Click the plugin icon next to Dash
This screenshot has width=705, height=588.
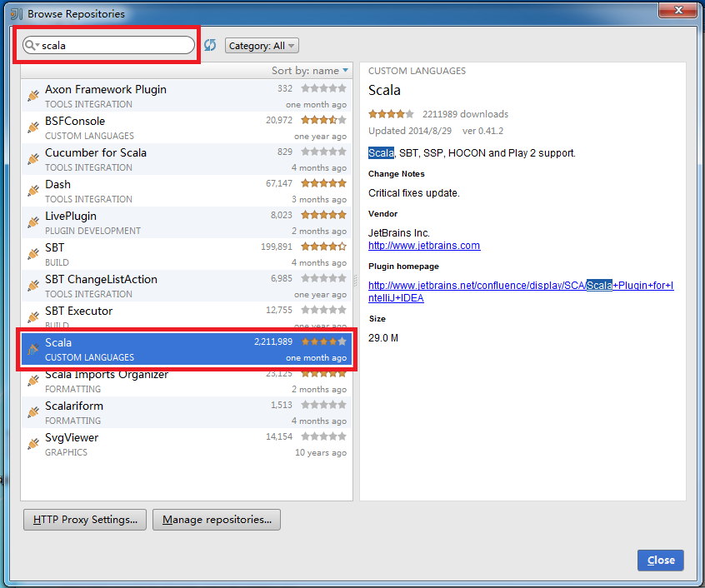click(33, 191)
